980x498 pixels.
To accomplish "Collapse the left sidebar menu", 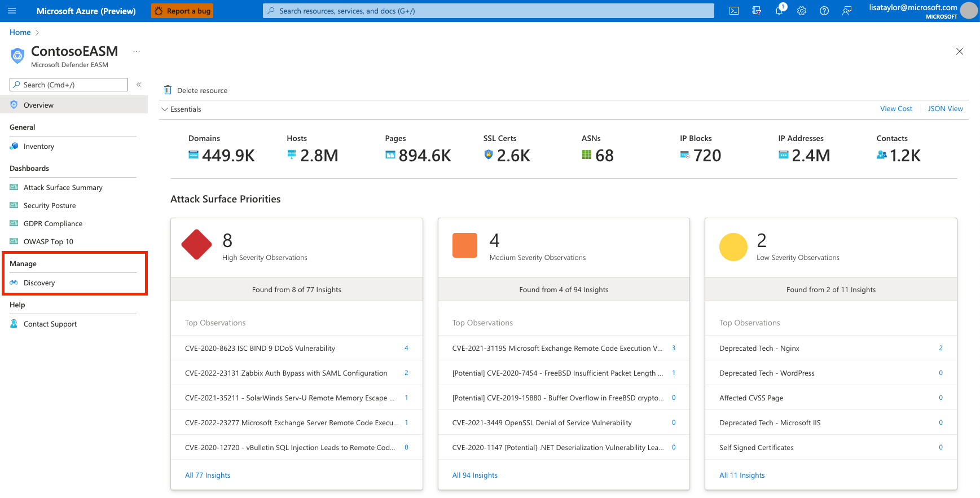I will [x=138, y=85].
